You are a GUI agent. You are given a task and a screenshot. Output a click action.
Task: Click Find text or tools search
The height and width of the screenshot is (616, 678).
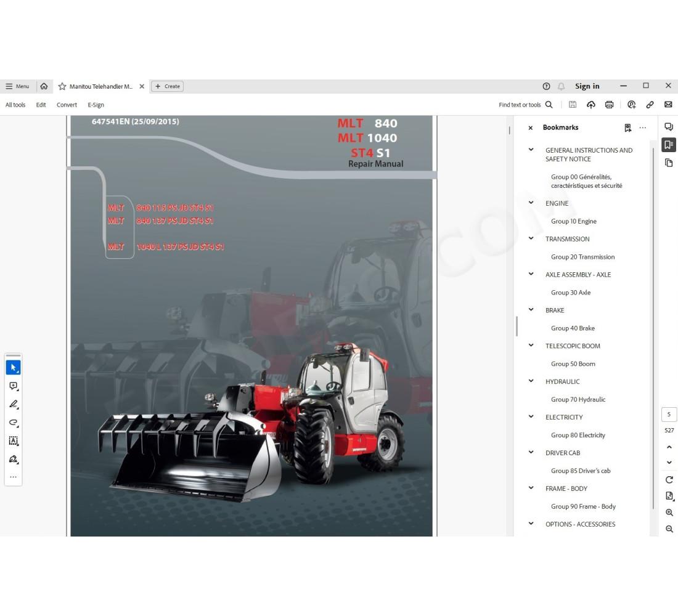point(525,105)
